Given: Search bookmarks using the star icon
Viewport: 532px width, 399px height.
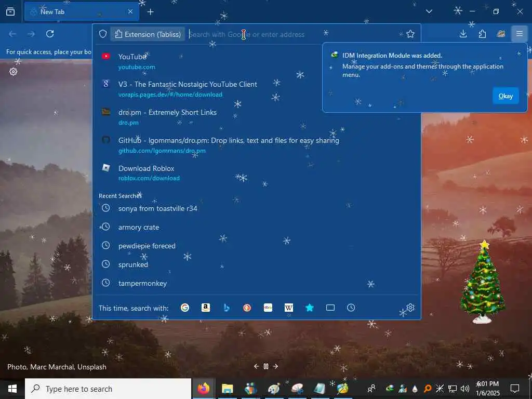Looking at the screenshot, I should point(310,308).
